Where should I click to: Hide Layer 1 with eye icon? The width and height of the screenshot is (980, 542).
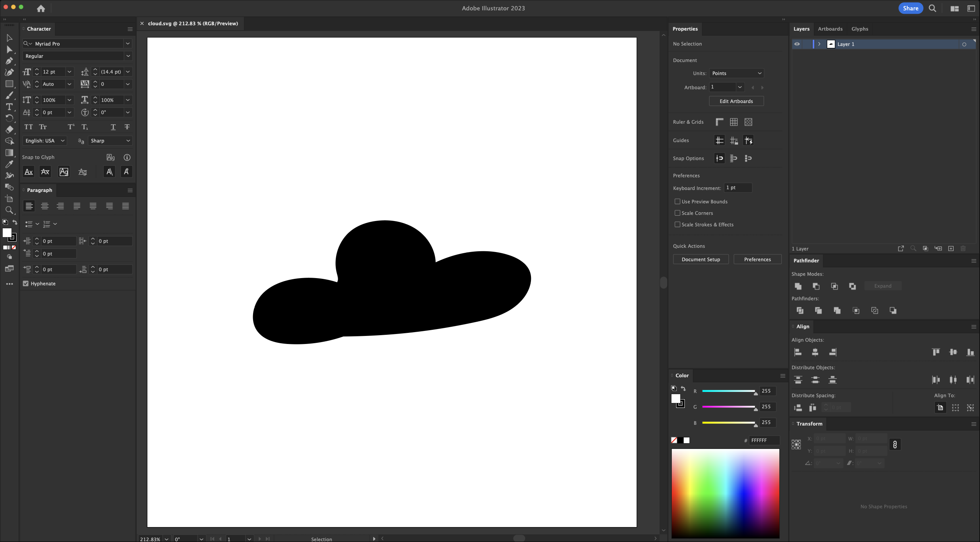pos(797,44)
